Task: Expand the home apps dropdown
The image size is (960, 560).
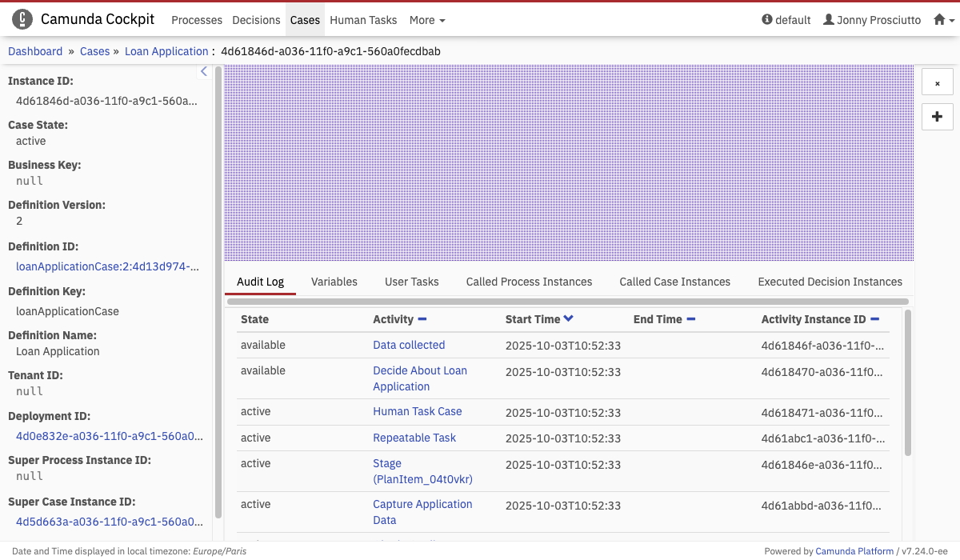Action: pos(944,20)
